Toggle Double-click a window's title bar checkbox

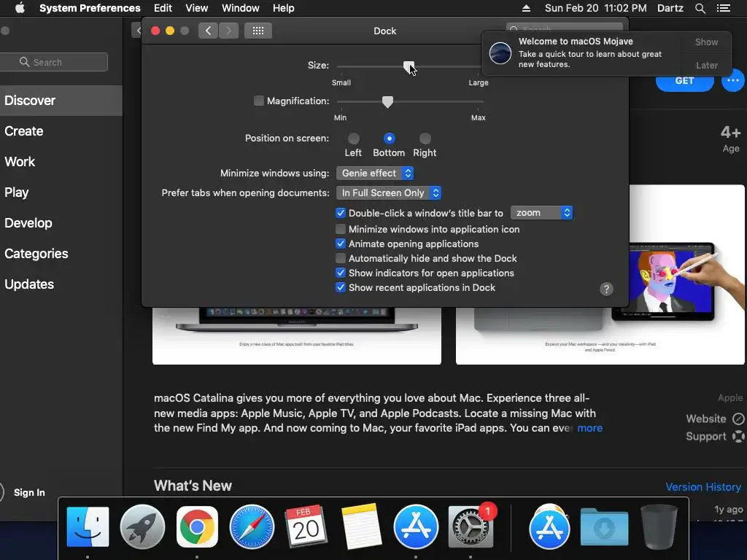(340, 213)
